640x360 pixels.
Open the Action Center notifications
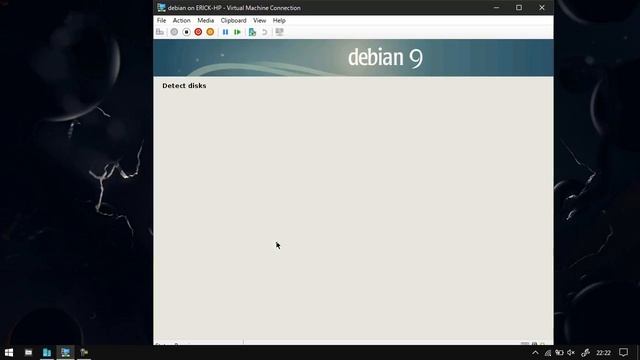pyautogui.click(x=623, y=352)
